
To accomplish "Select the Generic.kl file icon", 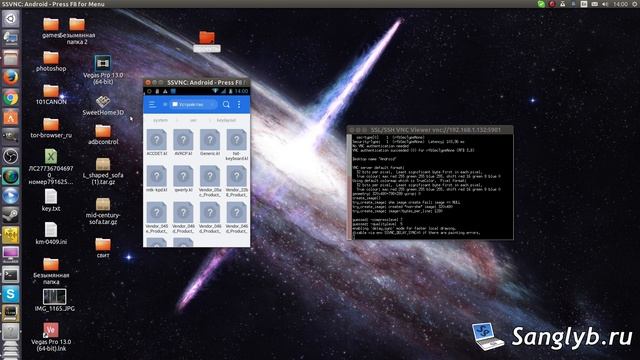I will coord(210,140).
